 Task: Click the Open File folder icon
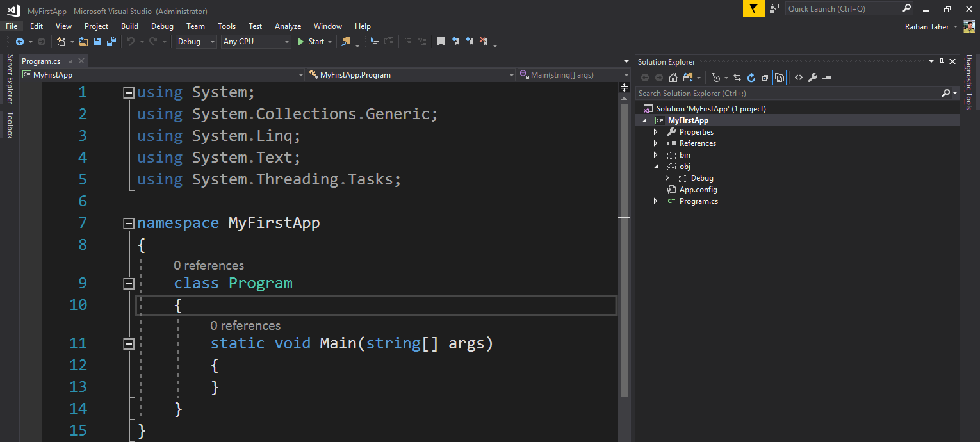[x=83, y=42]
